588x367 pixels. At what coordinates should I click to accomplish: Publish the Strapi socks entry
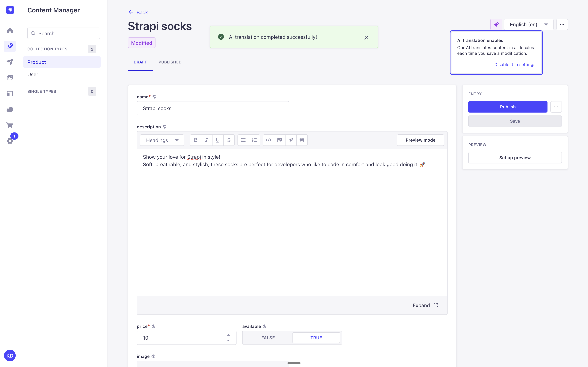tap(508, 107)
